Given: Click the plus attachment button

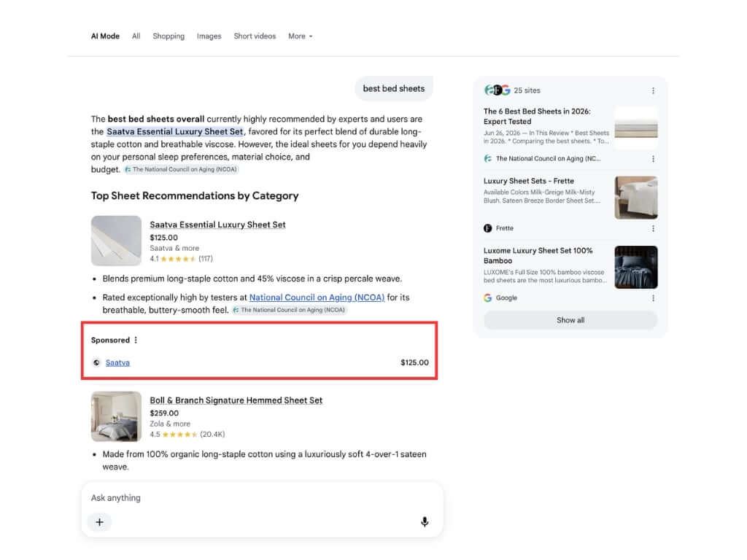Looking at the screenshot, I should point(99,522).
